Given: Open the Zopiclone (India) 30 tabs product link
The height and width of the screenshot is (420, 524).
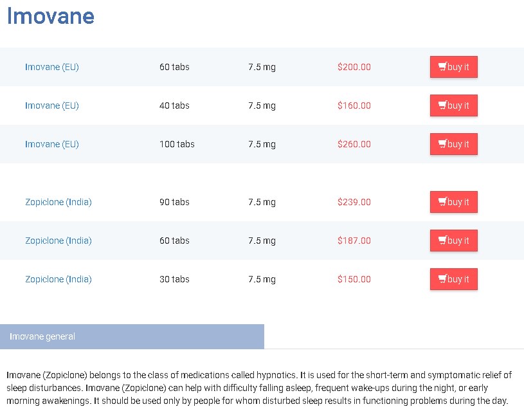Looking at the screenshot, I should click(59, 279).
